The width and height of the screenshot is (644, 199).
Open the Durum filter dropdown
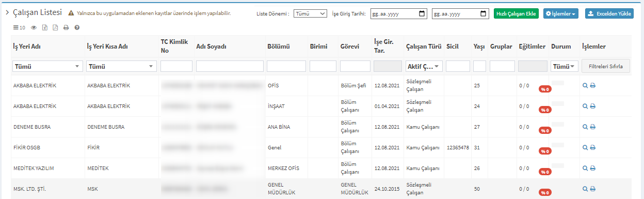tap(565, 66)
